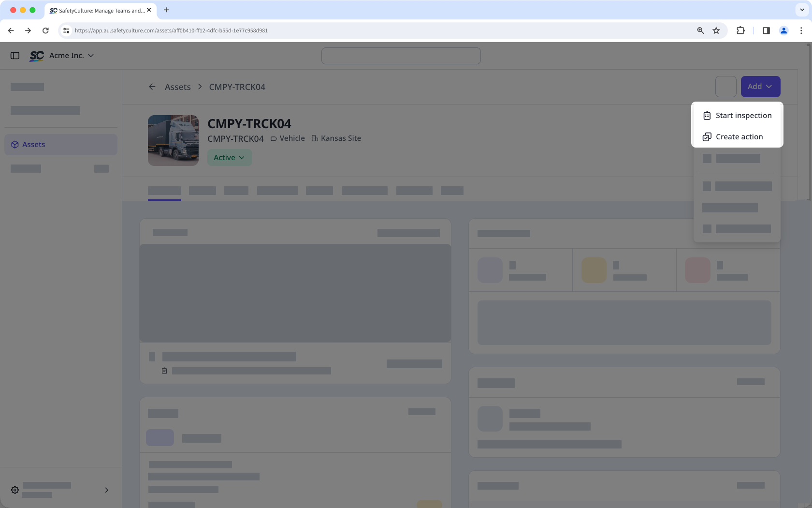Expand the Acme Inc. organization switcher

pyautogui.click(x=72, y=56)
